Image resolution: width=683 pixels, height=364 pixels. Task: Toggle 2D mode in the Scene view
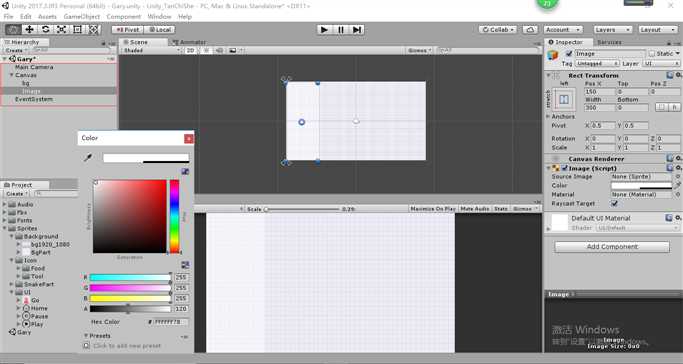coord(190,51)
